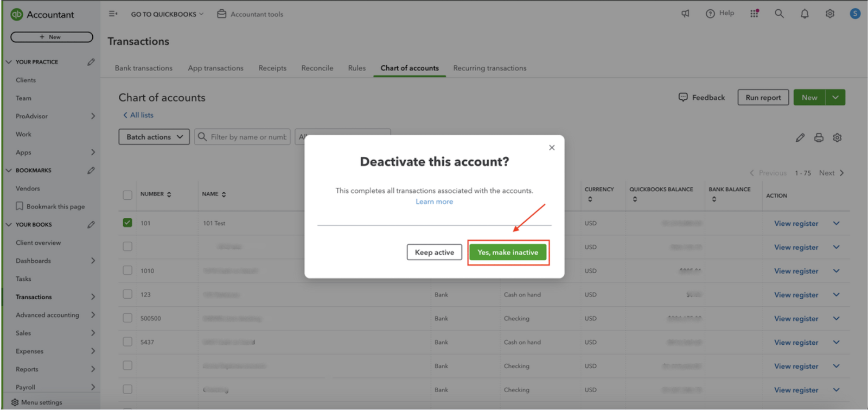Switch to the Bank transactions tab
The height and width of the screenshot is (410, 868).
tap(144, 68)
